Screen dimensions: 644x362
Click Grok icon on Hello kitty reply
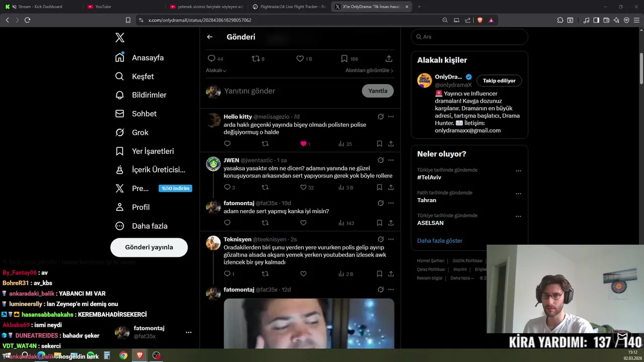[x=381, y=117]
